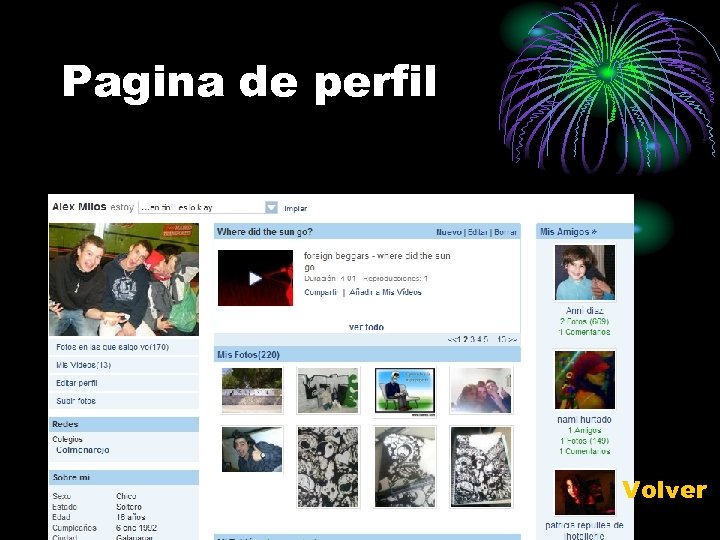Open the cartoon man in chair thumbnail
Viewport: 720px width, 540px height.
[405, 392]
